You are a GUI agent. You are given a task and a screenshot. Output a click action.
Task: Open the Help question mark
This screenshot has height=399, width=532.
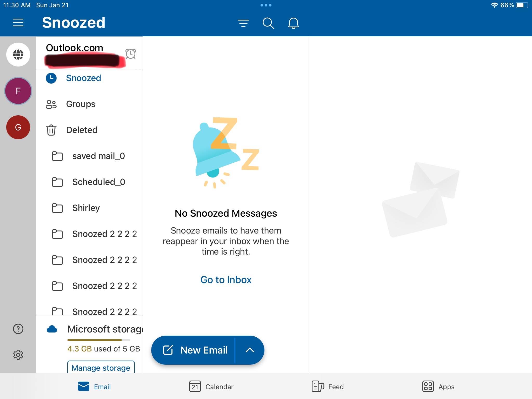(18, 329)
